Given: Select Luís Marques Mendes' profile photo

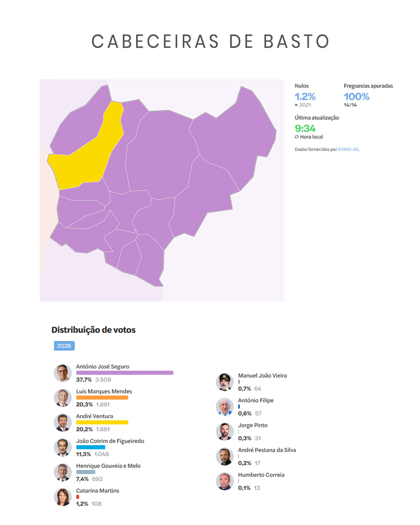Looking at the screenshot, I should [x=63, y=398].
